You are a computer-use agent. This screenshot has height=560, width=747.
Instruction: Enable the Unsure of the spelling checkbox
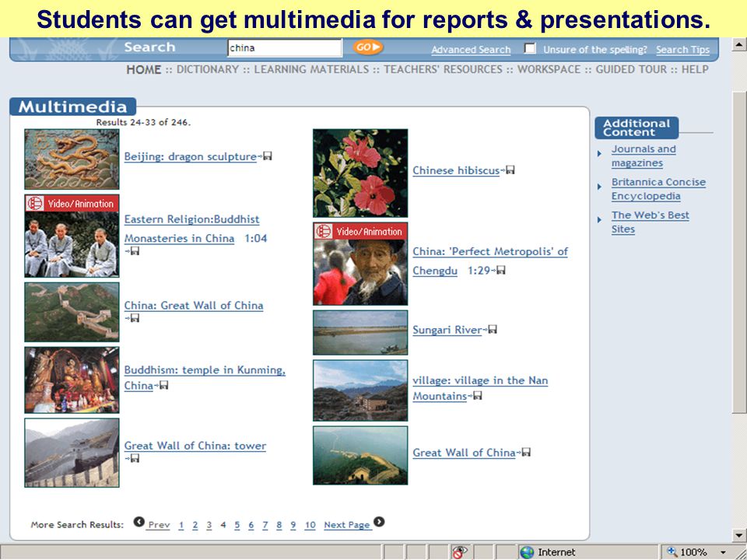(530, 48)
